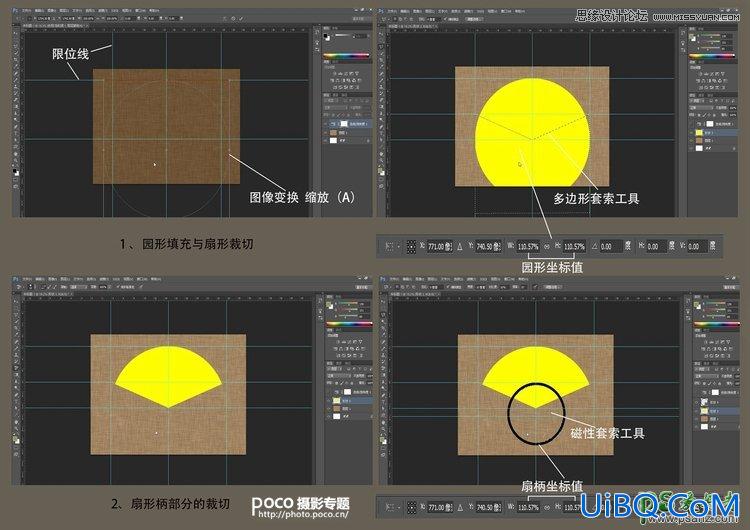Select the brown texture layer thumbnail in the window without callouts
Image resolution: width=750 pixels, height=530 pixels.
tap(336, 409)
